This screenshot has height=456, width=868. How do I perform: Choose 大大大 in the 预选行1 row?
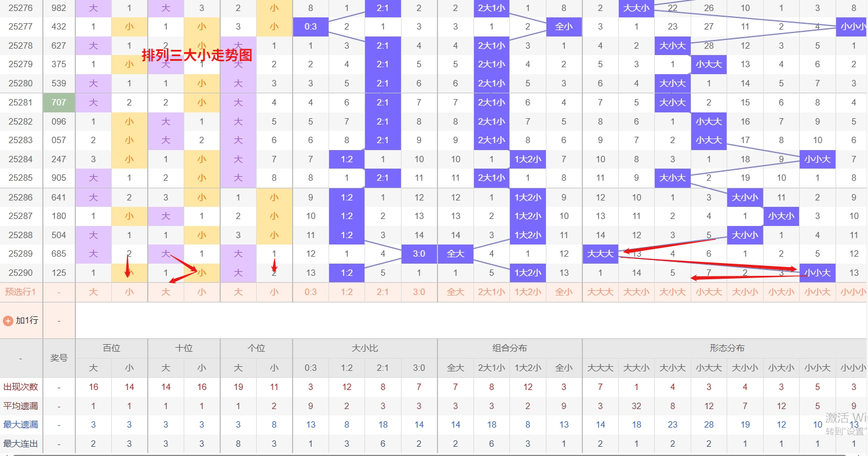click(600, 292)
